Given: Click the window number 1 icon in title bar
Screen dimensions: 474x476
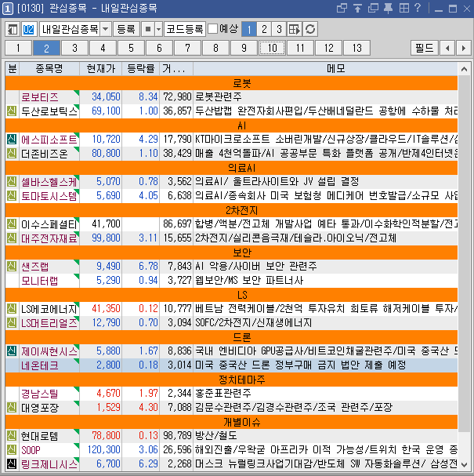Looking at the screenshot, I should [8, 9].
